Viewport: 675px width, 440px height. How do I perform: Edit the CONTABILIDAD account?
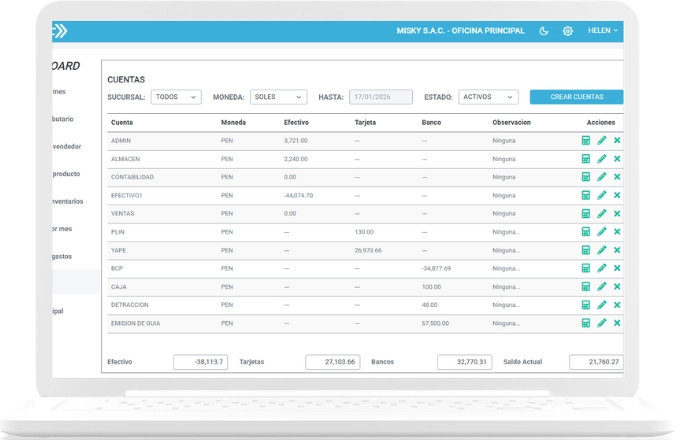coord(601,177)
